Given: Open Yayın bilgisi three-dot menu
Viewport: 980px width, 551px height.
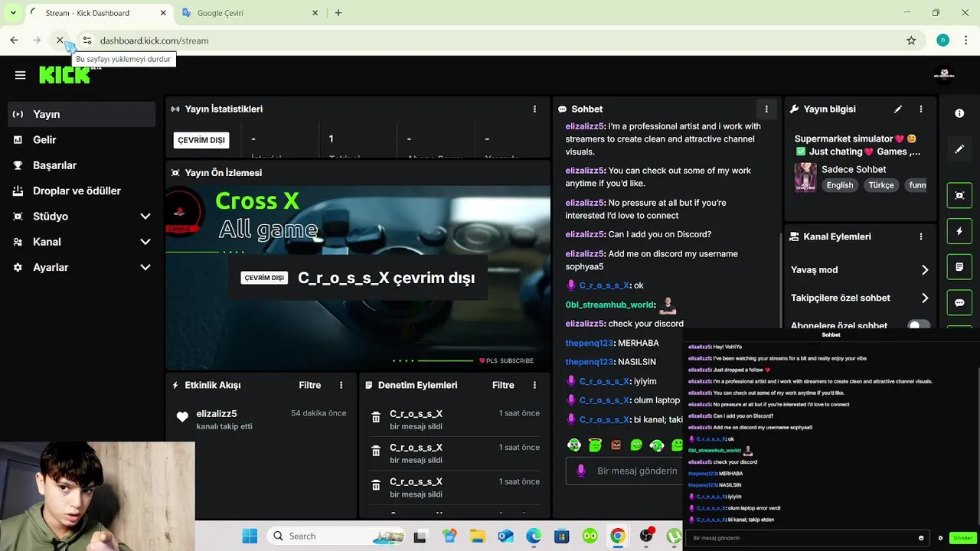Looking at the screenshot, I should [x=921, y=109].
